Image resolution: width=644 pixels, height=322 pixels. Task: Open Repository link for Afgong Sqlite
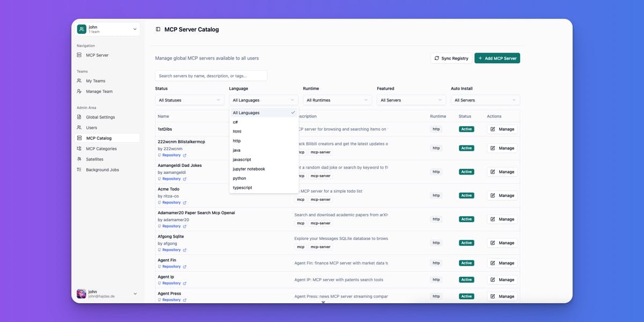172,250
